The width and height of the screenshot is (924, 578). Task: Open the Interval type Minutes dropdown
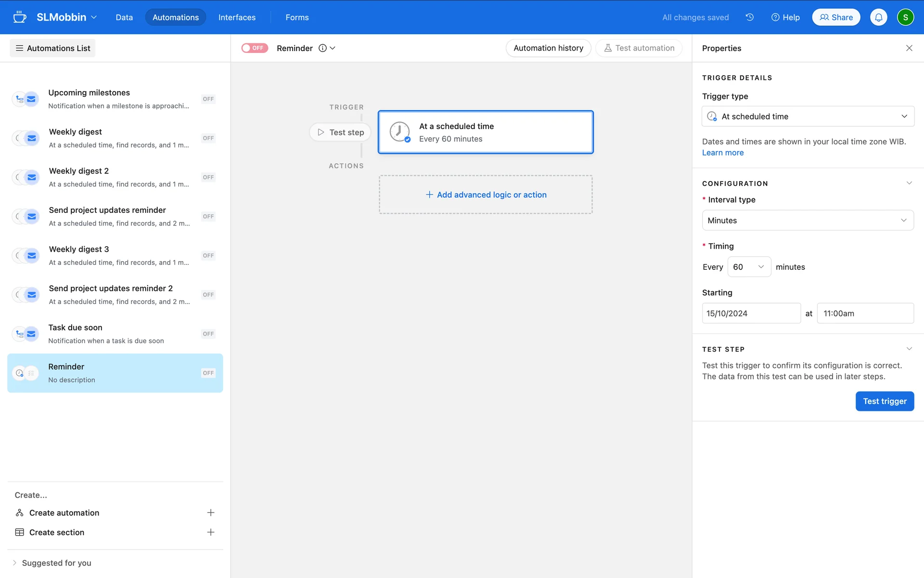point(808,221)
